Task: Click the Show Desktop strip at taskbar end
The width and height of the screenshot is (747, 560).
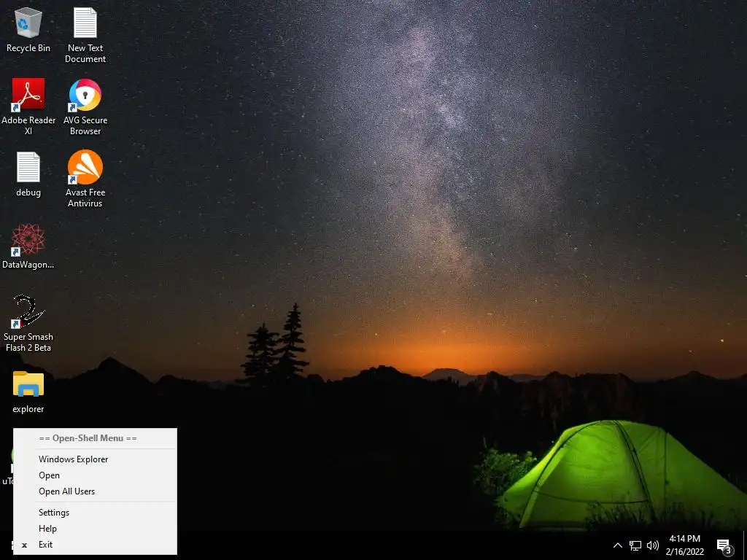Action: tap(745, 545)
